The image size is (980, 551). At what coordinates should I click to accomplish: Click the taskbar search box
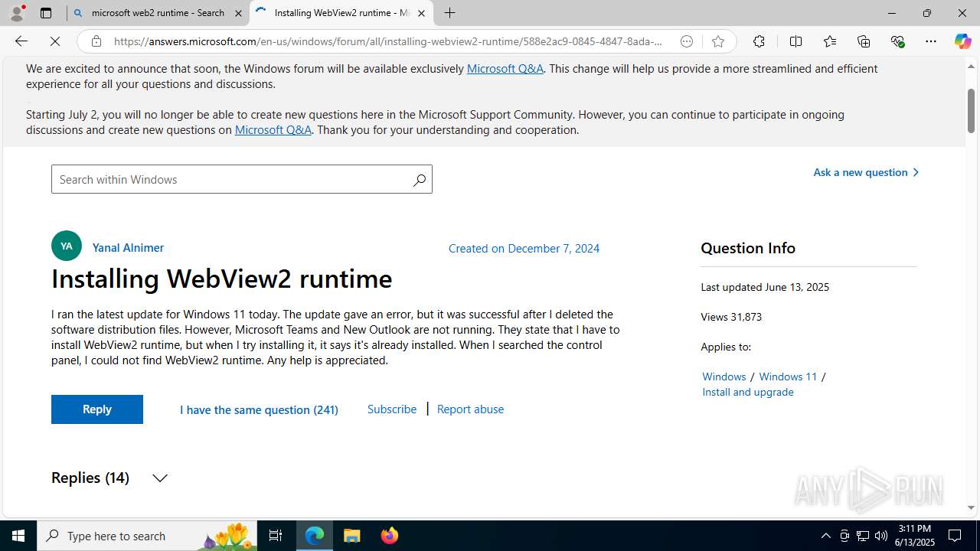[x=147, y=536]
